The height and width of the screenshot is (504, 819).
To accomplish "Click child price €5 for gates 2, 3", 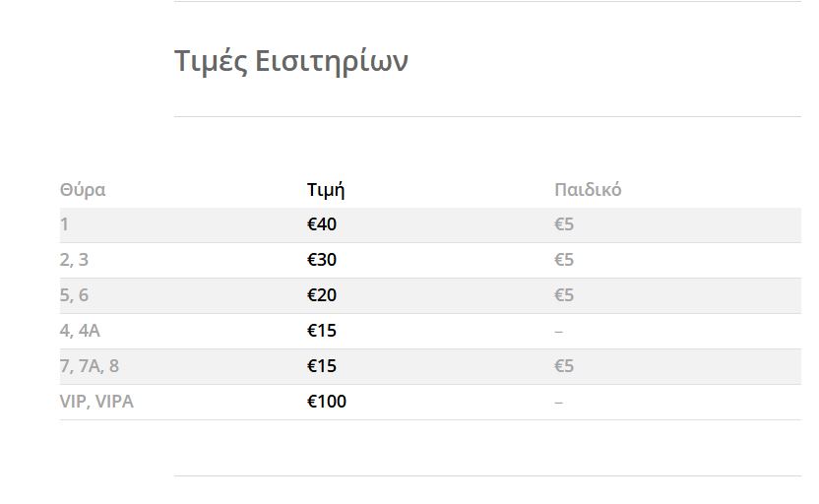I will [564, 260].
